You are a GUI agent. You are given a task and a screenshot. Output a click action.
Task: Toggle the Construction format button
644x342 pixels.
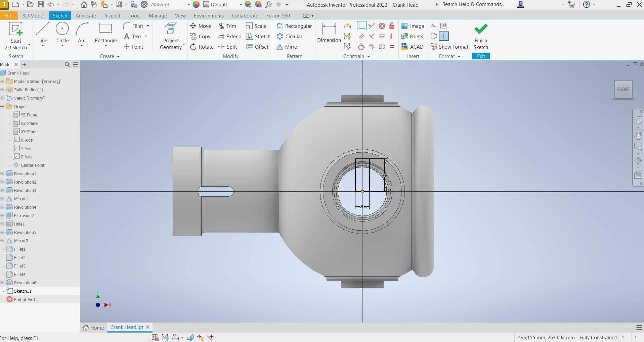coord(434,26)
